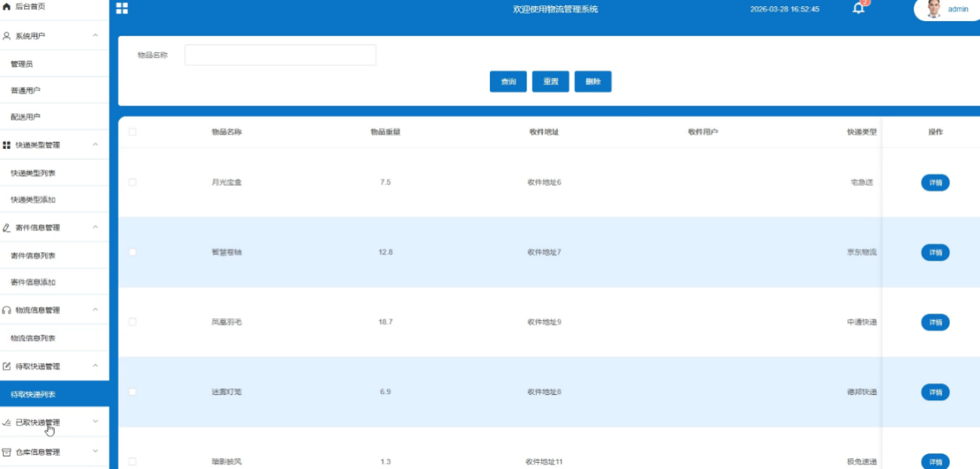Collapse the 寄件信息管理 menu chevron

[95, 228]
